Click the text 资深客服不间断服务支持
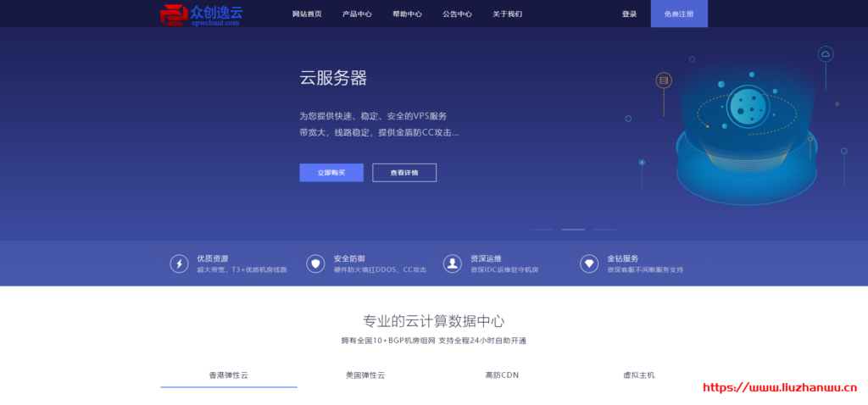The image size is (868, 405). [x=645, y=270]
